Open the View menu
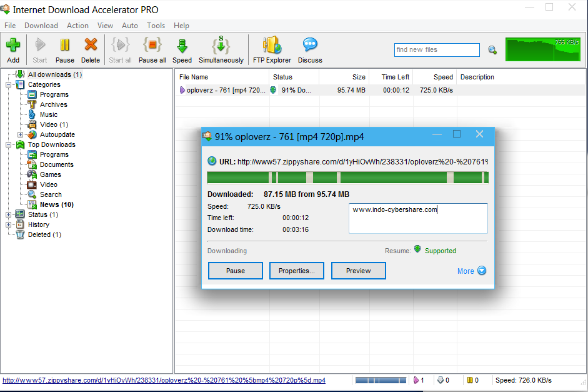 pos(105,26)
